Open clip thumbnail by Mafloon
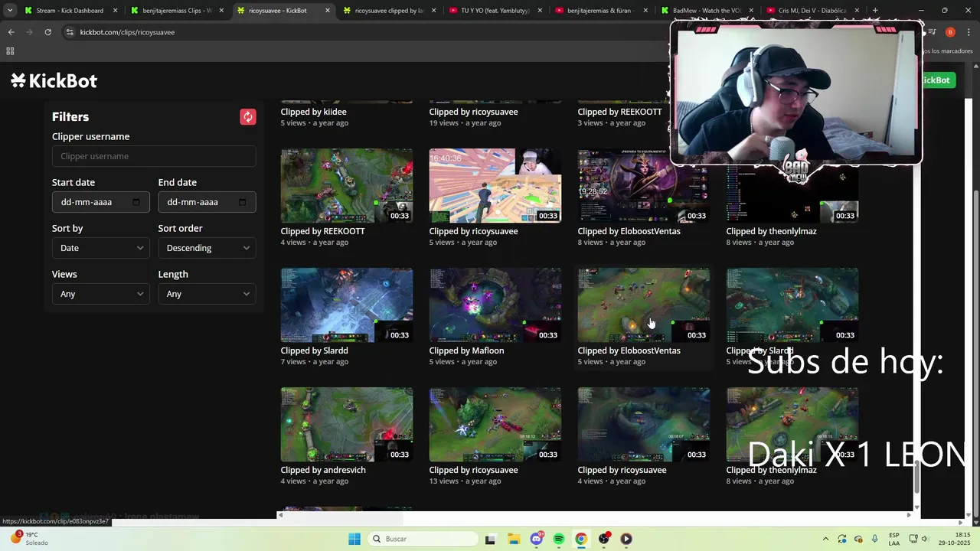980x551 pixels. (x=495, y=305)
